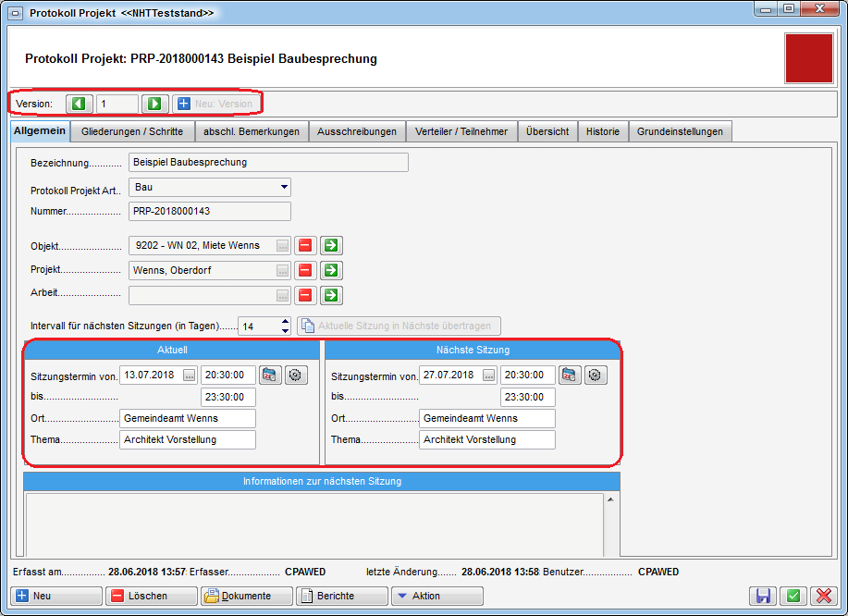
Task: Go to next version with green right arrow
Action: [155, 104]
